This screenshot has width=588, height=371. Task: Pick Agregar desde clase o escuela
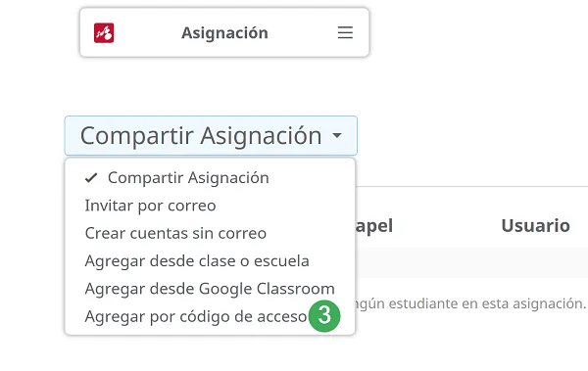point(197,261)
